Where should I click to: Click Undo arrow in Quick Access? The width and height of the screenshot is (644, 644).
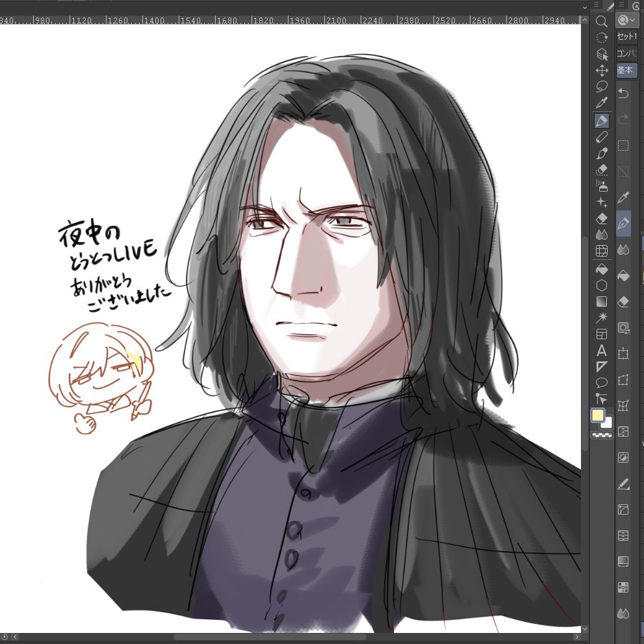tap(623, 93)
